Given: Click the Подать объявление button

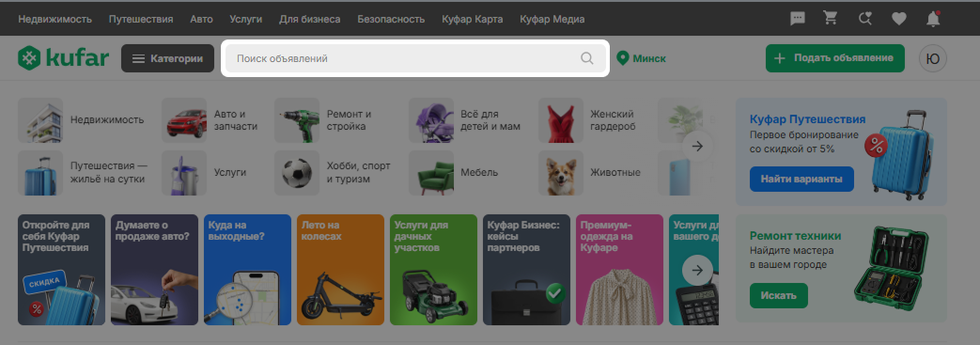Looking at the screenshot, I should coord(835,58).
